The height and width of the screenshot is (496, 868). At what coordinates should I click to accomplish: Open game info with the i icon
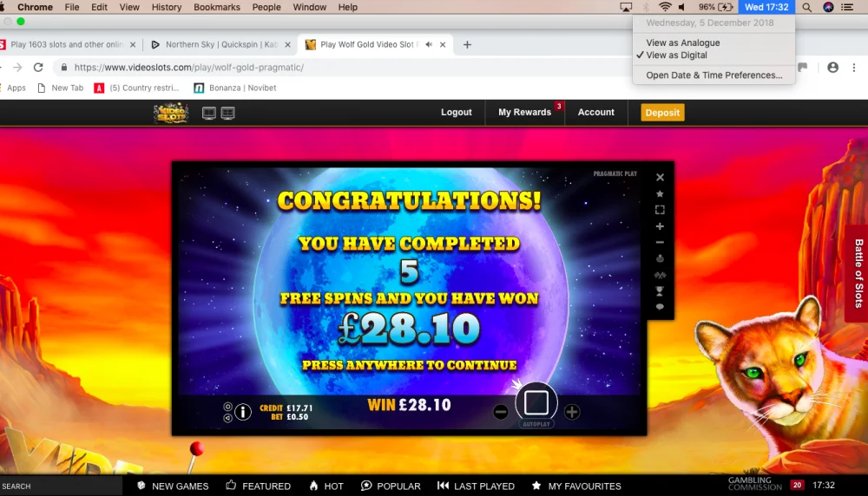242,411
